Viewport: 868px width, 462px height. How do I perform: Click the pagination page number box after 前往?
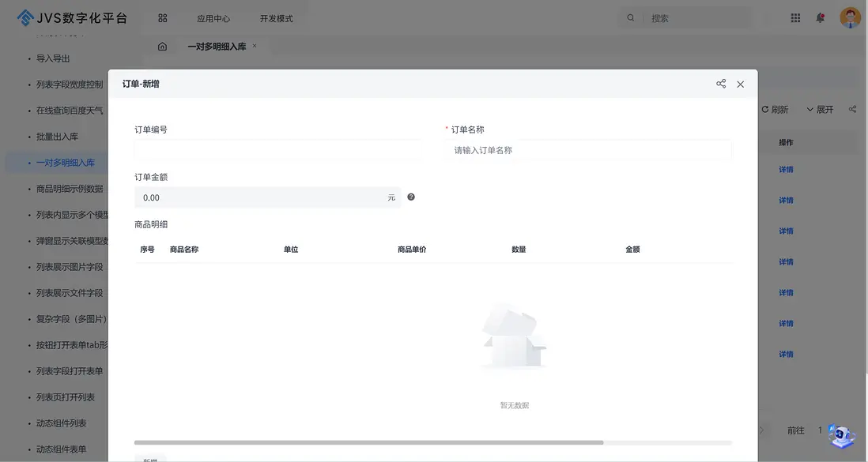pyautogui.click(x=821, y=430)
